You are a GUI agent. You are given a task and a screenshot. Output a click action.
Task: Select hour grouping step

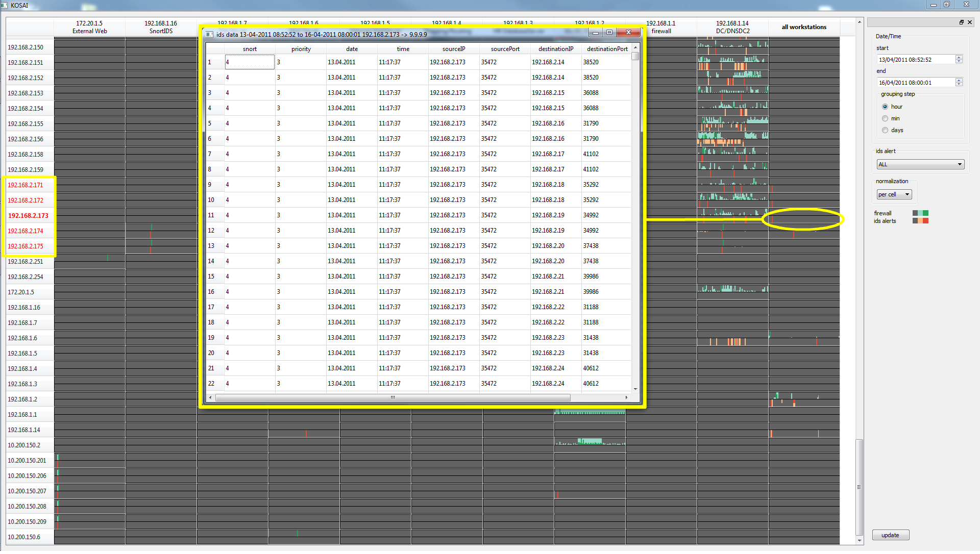pos(885,107)
